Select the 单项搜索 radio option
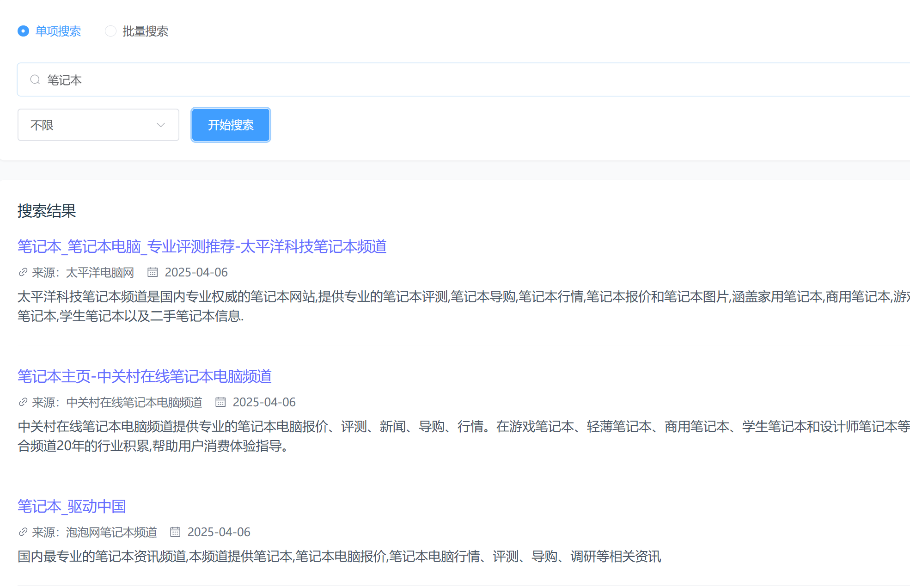The height and width of the screenshot is (588, 910). tap(24, 31)
